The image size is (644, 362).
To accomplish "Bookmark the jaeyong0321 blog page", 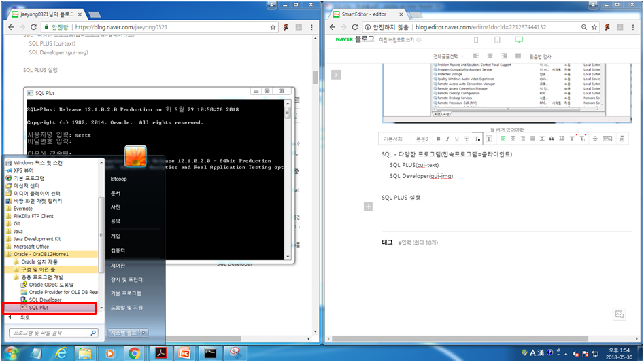I will [x=273, y=27].
